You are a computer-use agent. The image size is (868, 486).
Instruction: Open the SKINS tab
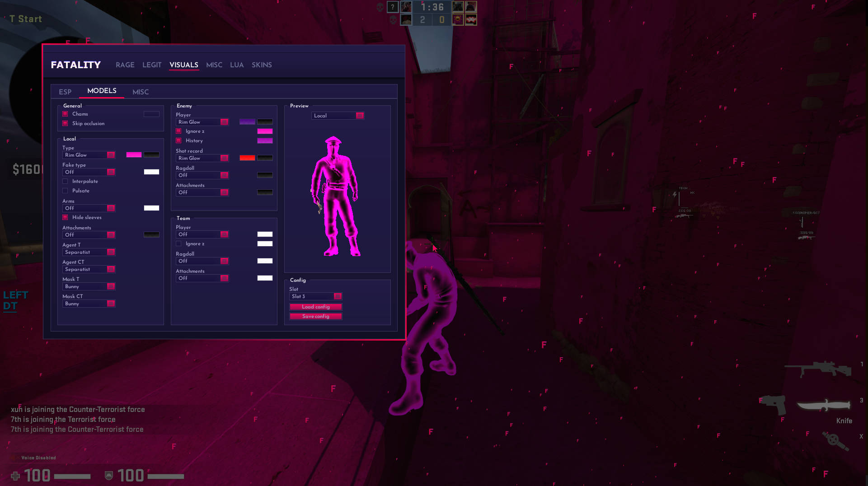click(262, 65)
